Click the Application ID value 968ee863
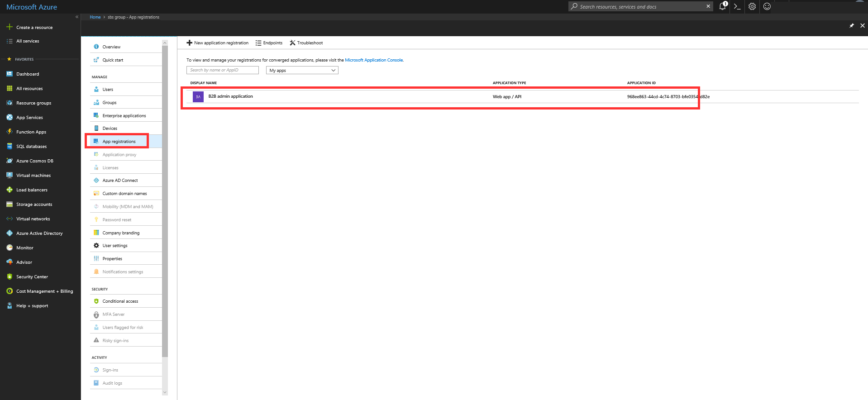Screen dimensions: 868x400 coord(668,97)
